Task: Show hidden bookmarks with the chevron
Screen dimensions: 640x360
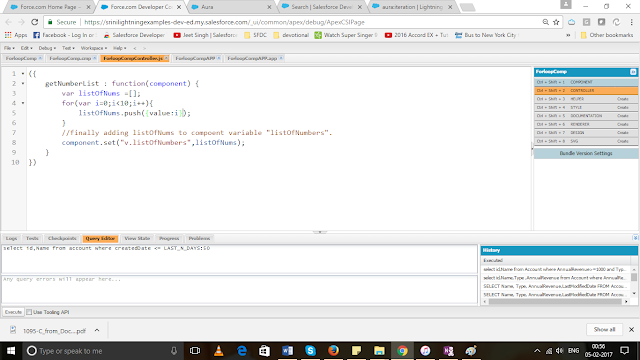Action: coord(568,35)
